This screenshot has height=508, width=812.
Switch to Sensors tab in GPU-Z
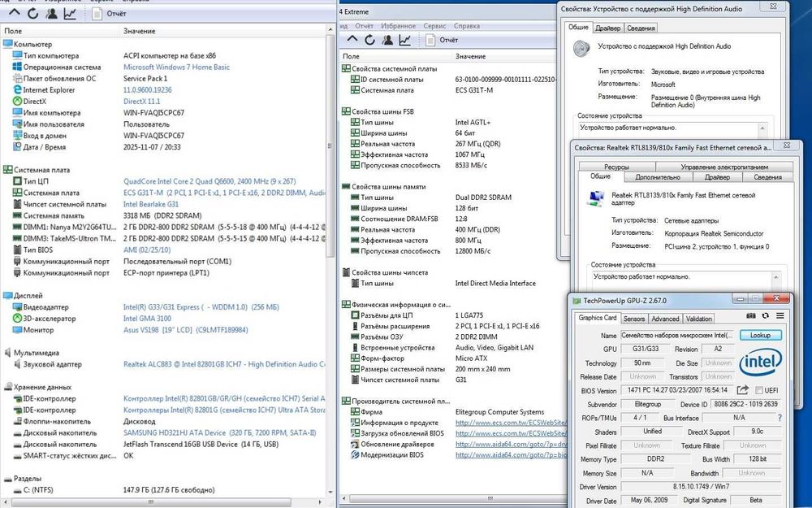click(x=634, y=319)
